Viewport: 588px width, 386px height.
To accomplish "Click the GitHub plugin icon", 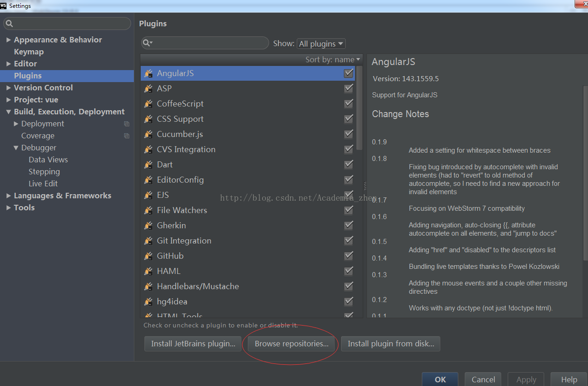I will pos(148,256).
